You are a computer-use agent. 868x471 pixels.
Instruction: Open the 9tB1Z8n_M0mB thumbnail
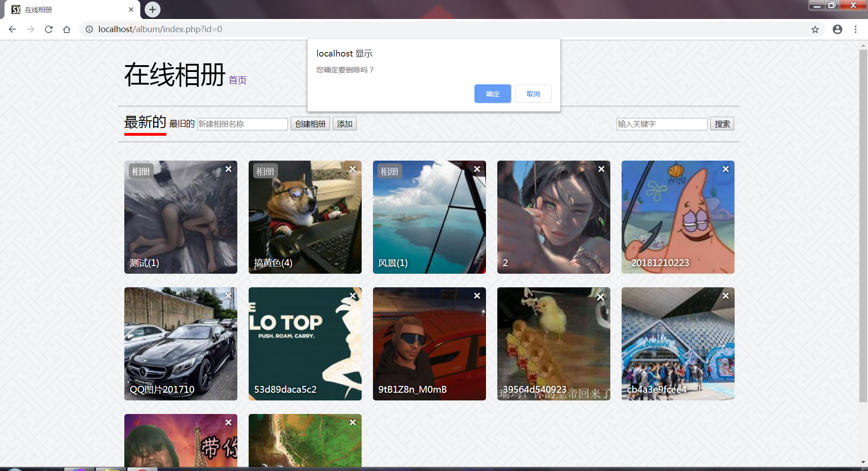click(x=429, y=344)
